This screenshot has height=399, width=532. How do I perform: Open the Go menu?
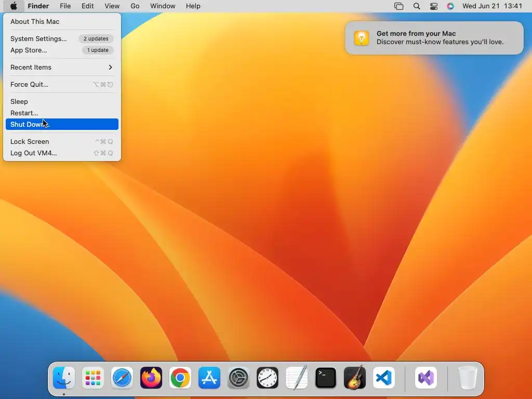135,6
